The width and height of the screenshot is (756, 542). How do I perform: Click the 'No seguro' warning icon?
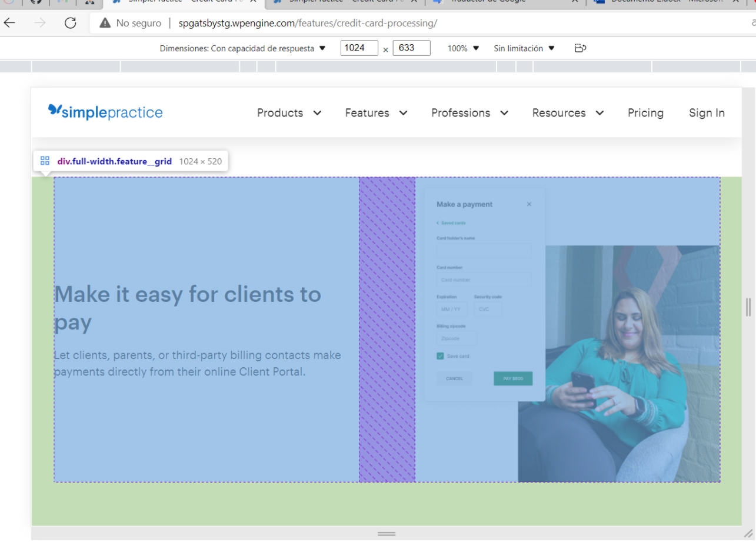pos(105,23)
